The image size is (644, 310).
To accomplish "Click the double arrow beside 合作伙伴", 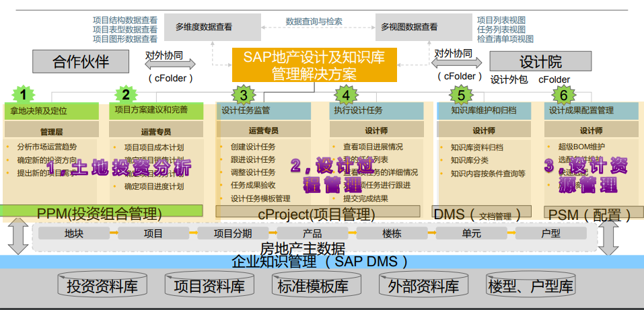I will (x=170, y=64).
